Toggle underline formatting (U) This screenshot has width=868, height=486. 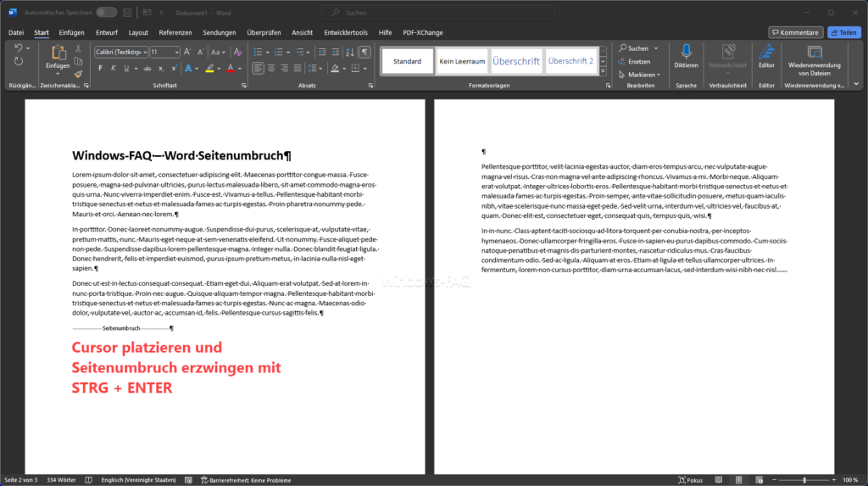click(127, 69)
